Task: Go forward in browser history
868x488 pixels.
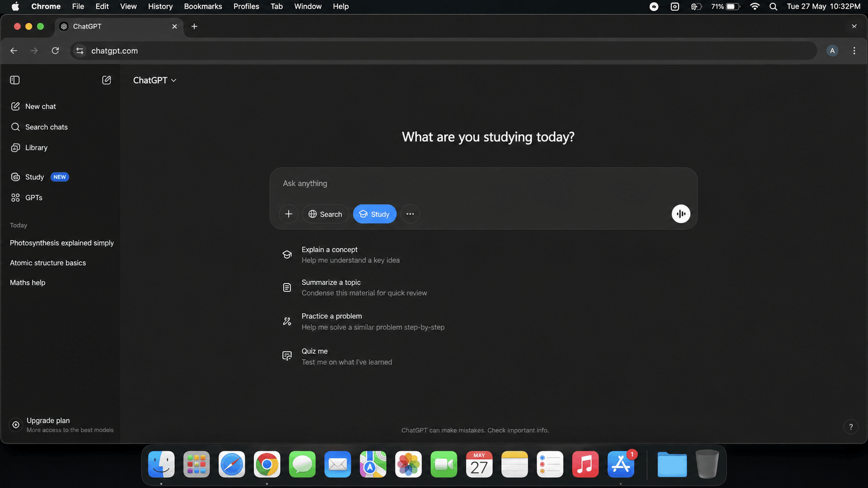Action: pos(34,50)
